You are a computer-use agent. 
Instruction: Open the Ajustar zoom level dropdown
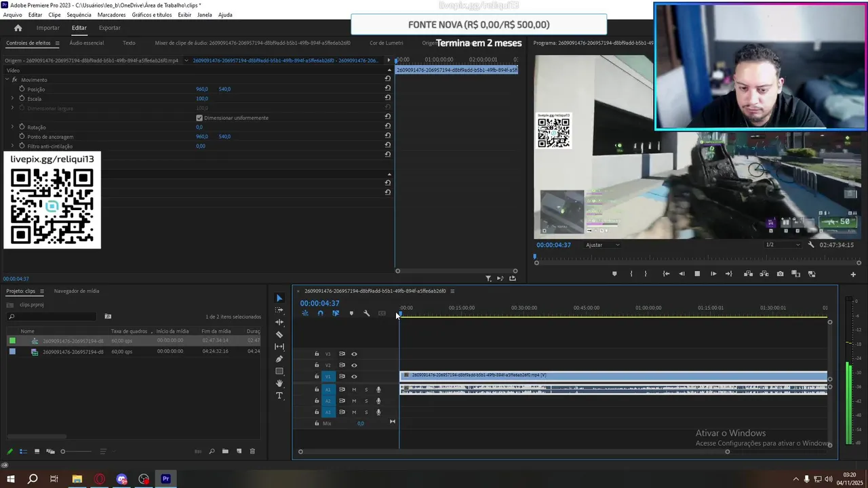pyautogui.click(x=603, y=245)
